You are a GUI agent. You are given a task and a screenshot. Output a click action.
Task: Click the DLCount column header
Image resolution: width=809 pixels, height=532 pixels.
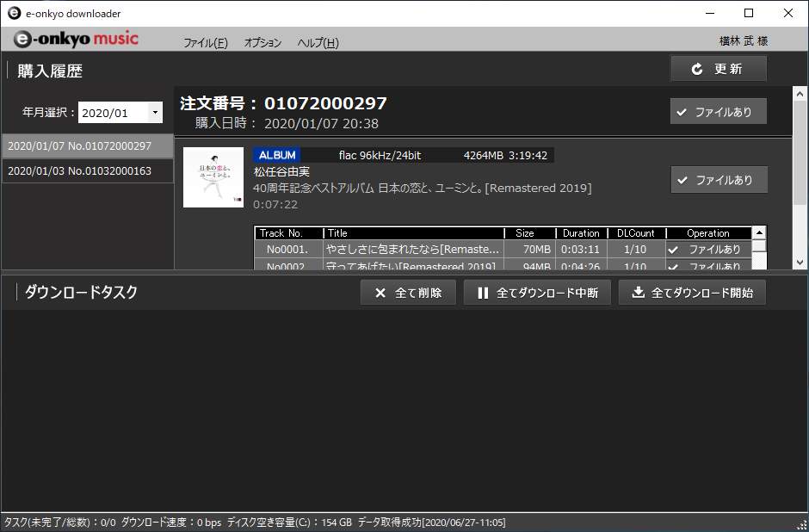click(x=636, y=233)
